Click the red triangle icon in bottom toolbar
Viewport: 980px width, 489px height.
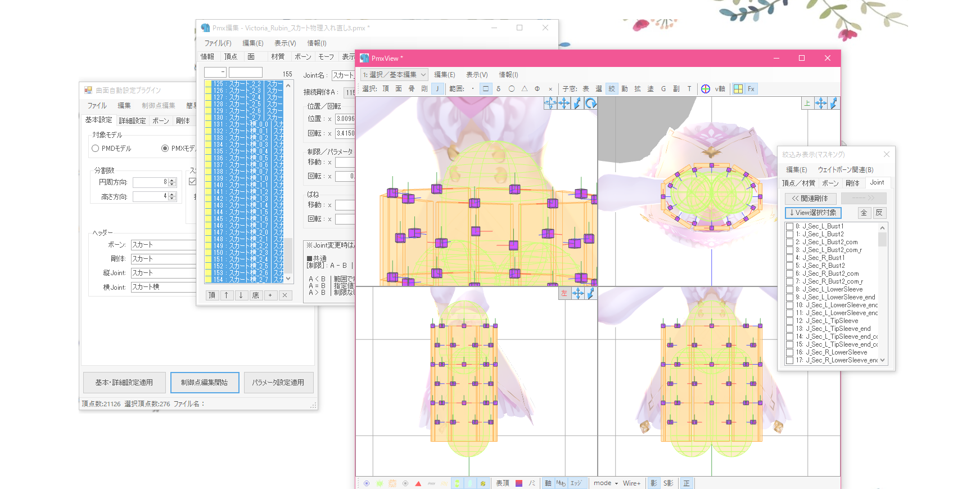pos(418,483)
